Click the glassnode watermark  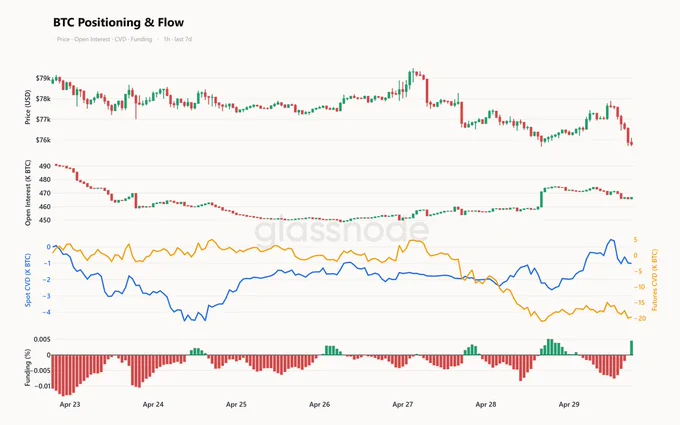coord(341,230)
